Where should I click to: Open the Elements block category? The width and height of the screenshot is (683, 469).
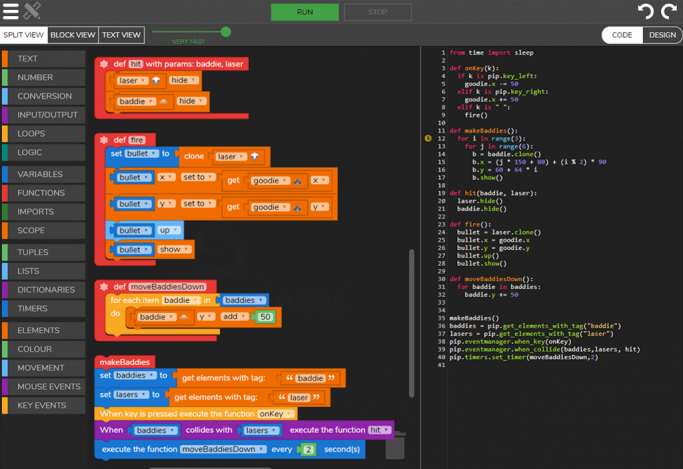tap(44, 330)
